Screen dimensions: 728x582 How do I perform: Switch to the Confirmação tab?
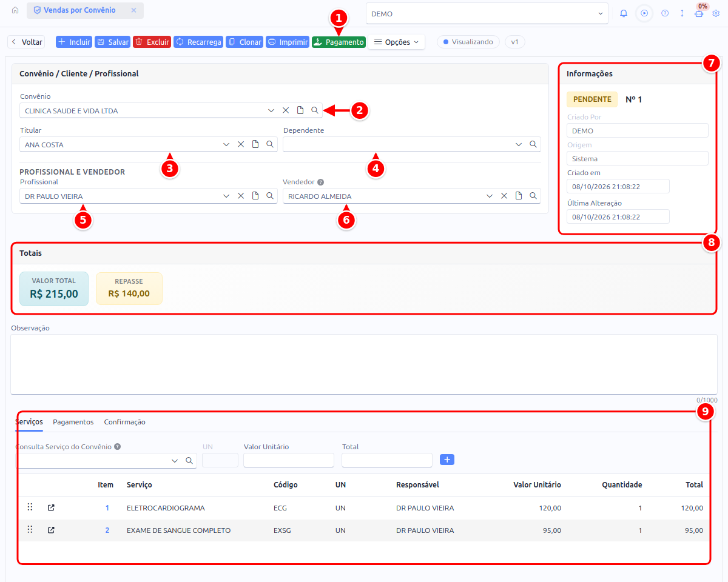click(124, 422)
